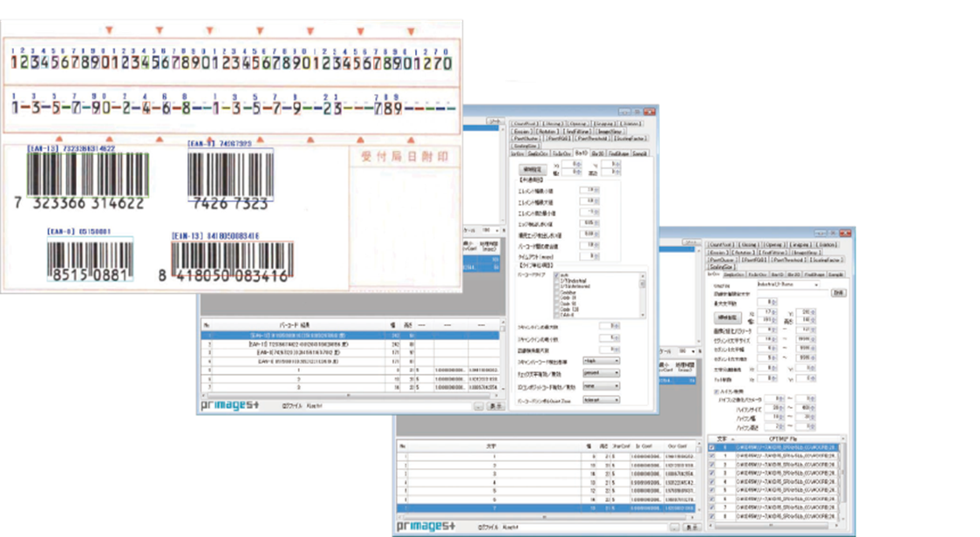Switch to the BarID tab in the middle window
The height and width of the screenshot is (537, 980).
(x=582, y=153)
